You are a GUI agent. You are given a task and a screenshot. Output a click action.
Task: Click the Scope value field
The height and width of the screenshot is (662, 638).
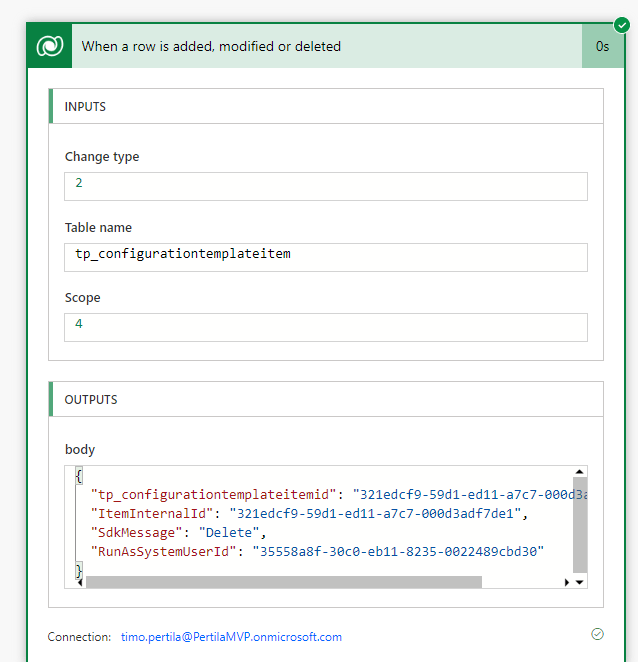pyautogui.click(x=325, y=327)
